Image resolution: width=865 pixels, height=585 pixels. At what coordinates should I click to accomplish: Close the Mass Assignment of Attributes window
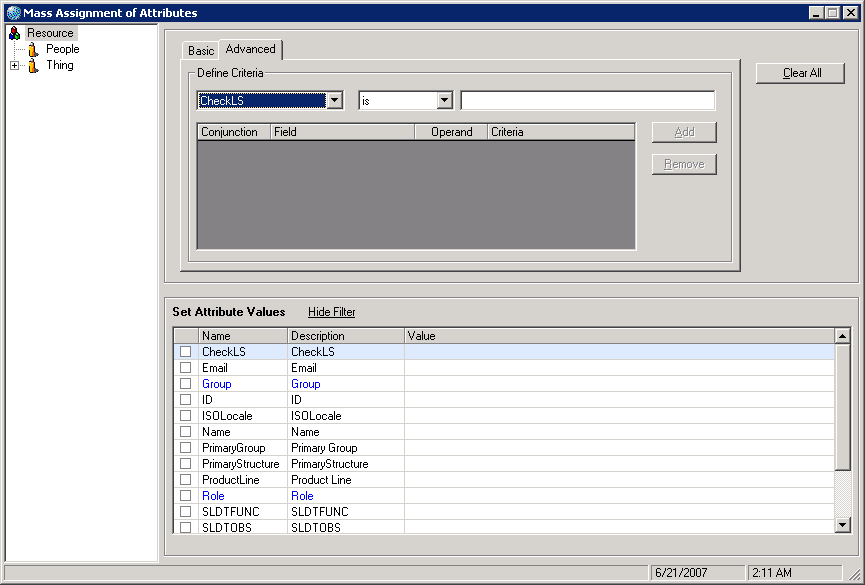click(x=851, y=13)
